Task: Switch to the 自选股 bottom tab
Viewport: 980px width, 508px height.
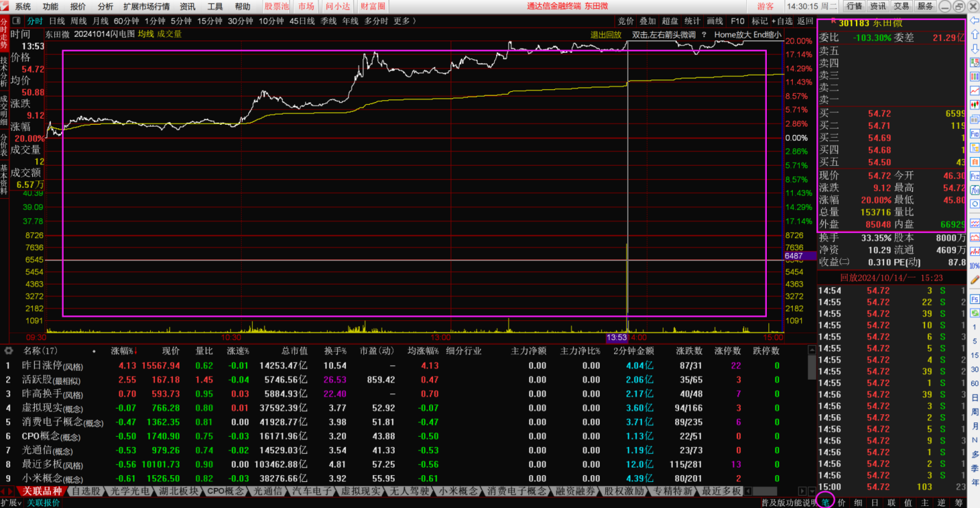Action: [x=86, y=491]
